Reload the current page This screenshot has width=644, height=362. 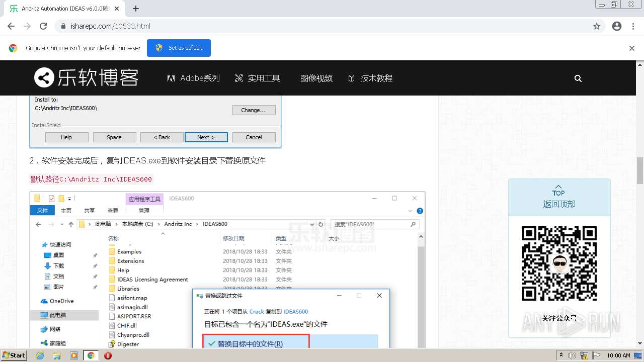pyautogui.click(x=43, y=26)
